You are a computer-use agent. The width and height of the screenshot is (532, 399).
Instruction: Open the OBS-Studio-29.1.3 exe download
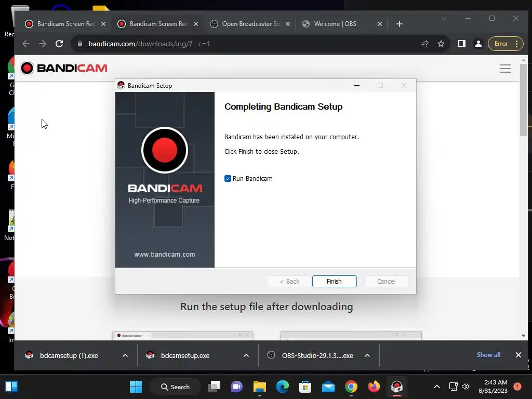point(317,355)
